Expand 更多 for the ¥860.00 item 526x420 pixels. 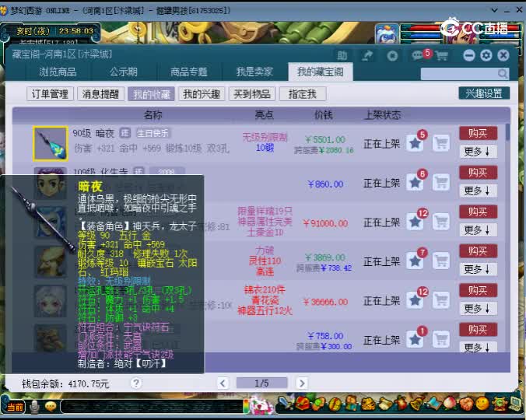478,191
